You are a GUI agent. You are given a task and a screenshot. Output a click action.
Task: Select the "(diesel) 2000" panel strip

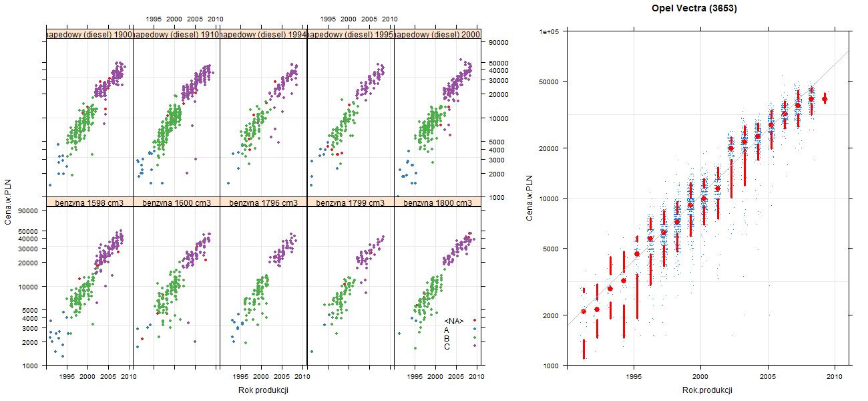point(437,34)
